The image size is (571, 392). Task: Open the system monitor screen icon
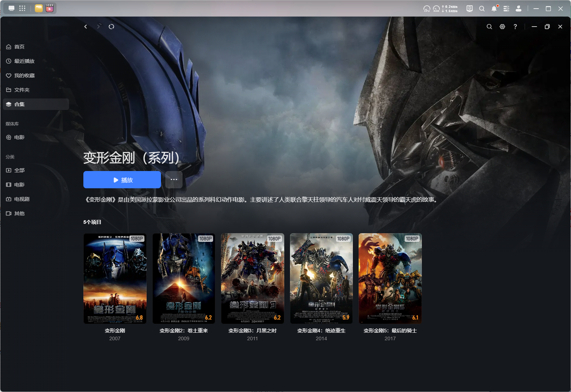click(x=469, y=9)
